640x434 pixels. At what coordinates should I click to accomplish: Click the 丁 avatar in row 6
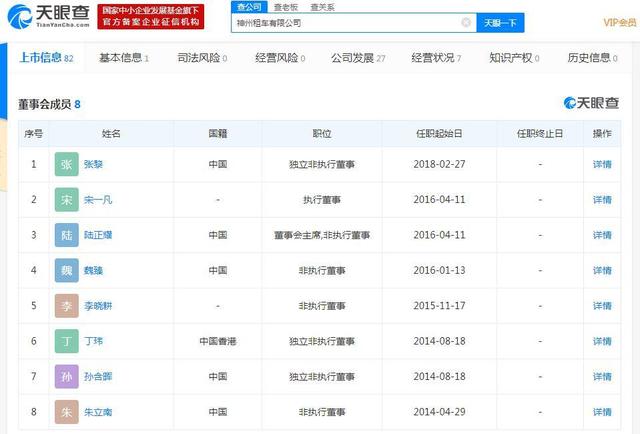[x=66, y=341]
